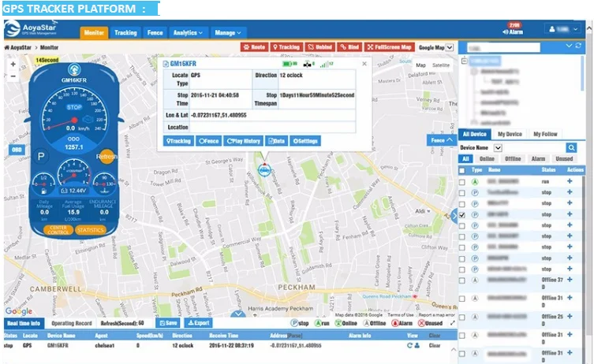
Task: Open the Analytics dropdown menu
Action: tap(188, 32)
